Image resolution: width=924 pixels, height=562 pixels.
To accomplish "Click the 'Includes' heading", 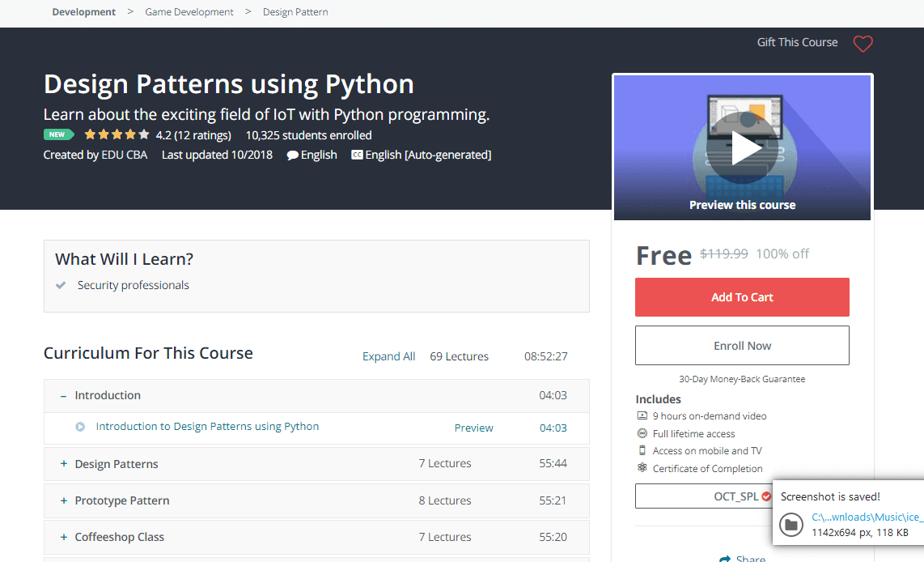I will click(x=659, y=399).
